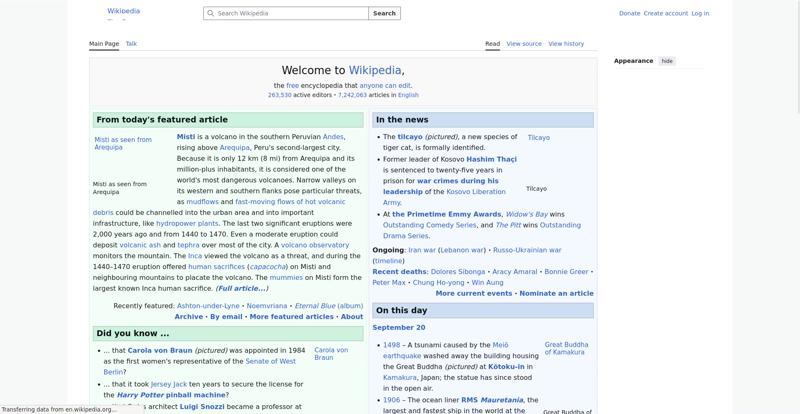Hide the Appearance panel
This screenshot has width=800, height=414.
(667, 61)
